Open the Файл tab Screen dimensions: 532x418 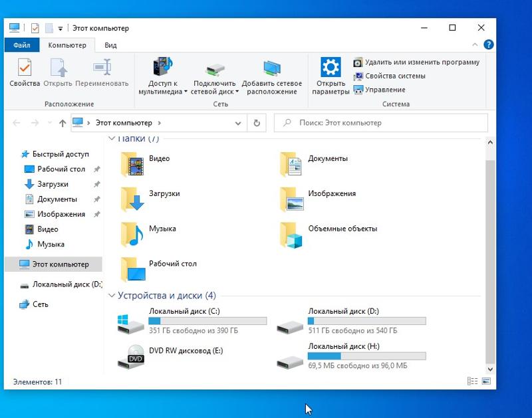pos(22,45)
